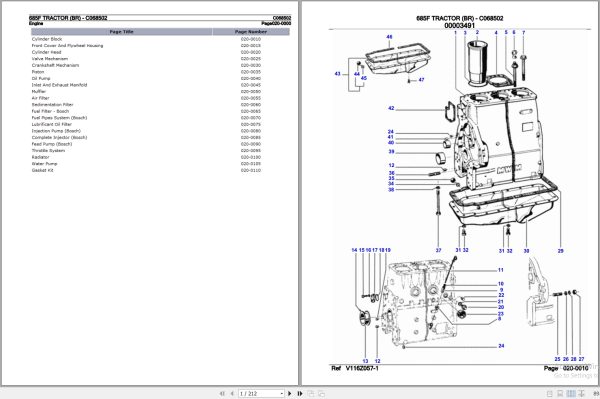Select two-page facing layout icon

point(571,393)
